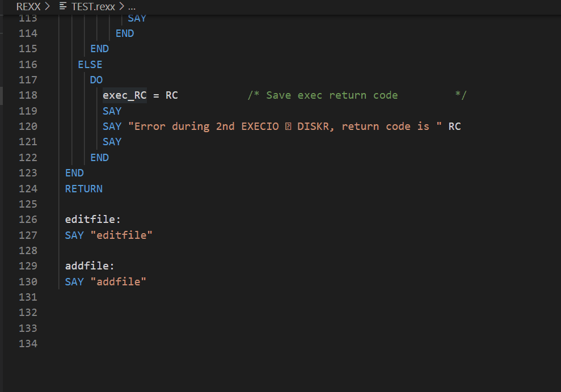
Task: Click the END keyword on line 122
Action: 99,158
